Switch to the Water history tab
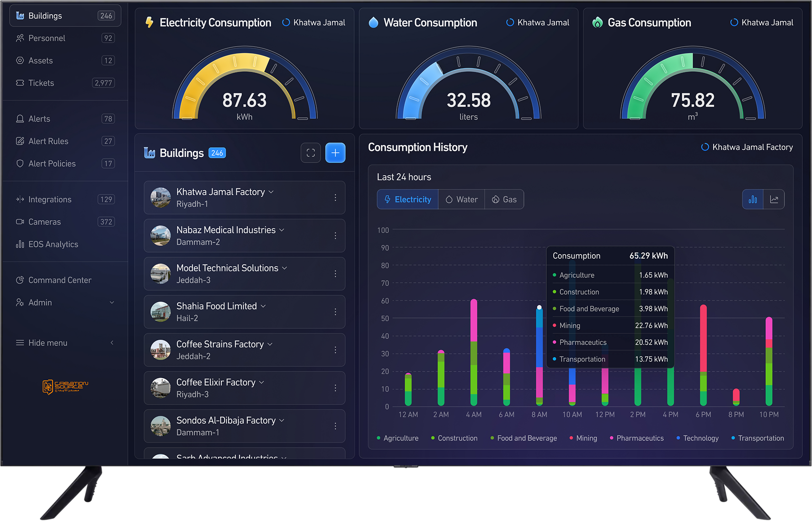Viewport: 812px width, 521px height. pyautogui.click(x=462, y=199)
